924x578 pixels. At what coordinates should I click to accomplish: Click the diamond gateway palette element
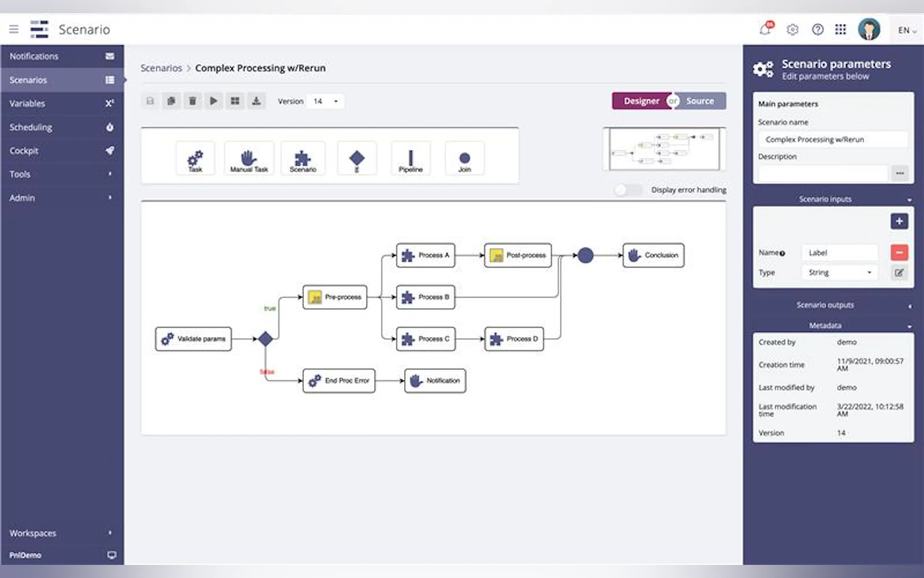pos(357,159)
